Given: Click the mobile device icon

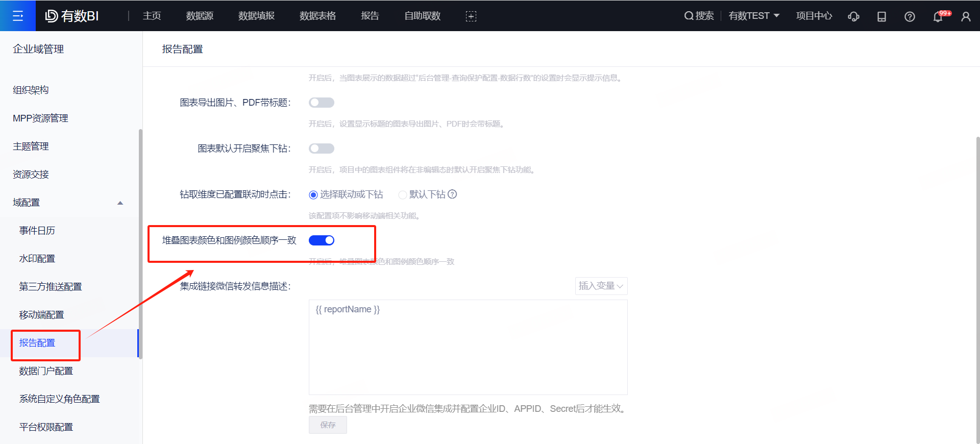Looking at the screenshot, I should point(881,16).
